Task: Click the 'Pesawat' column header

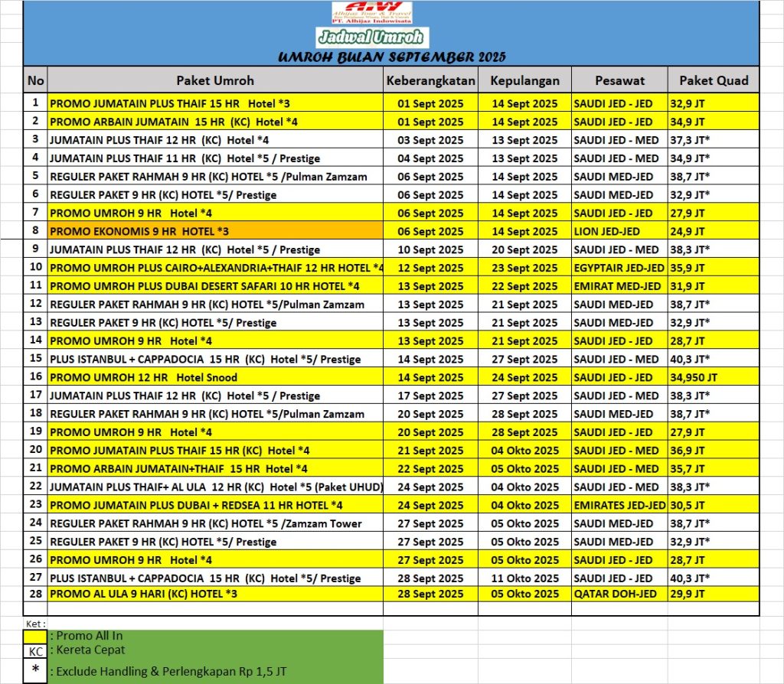Action: pos(619,80)
